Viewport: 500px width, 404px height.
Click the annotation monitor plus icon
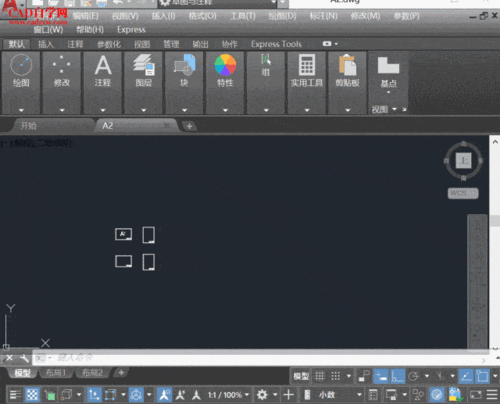pyautogui.click(x=289, y=395)
